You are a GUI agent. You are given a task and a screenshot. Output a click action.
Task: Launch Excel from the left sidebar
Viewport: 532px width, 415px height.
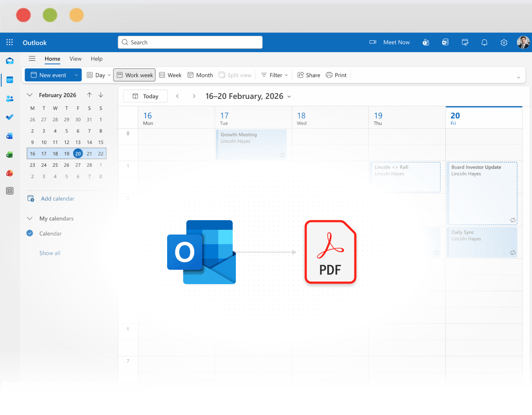10,155
